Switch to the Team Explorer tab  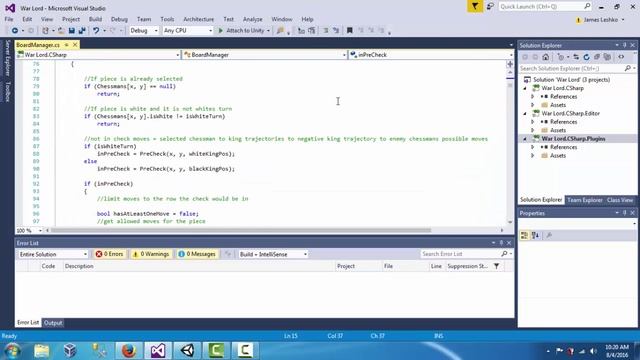pos(584,200)
